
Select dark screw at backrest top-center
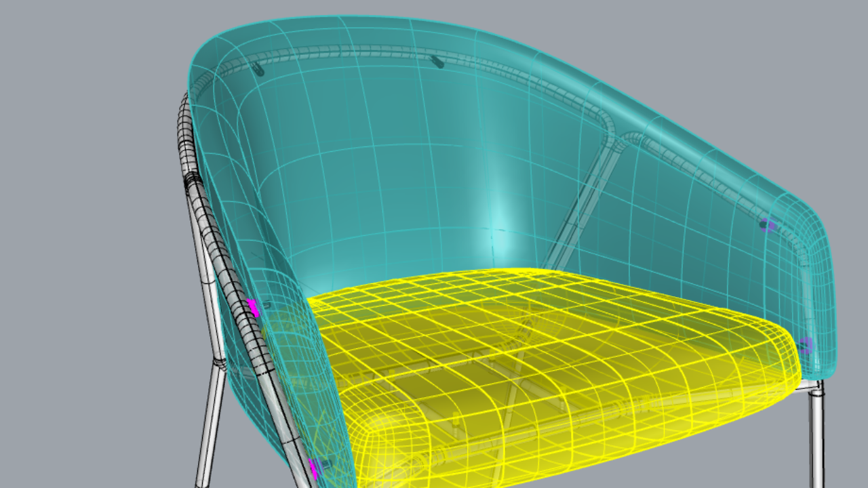coord(437,62)
